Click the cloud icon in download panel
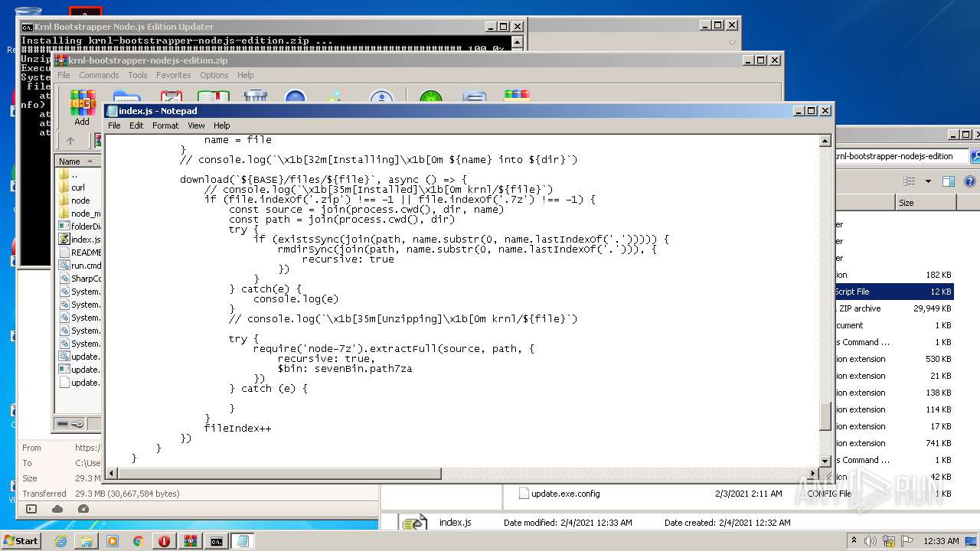The image size is (980, 551). pyautogui.click(x=57, y=509)
